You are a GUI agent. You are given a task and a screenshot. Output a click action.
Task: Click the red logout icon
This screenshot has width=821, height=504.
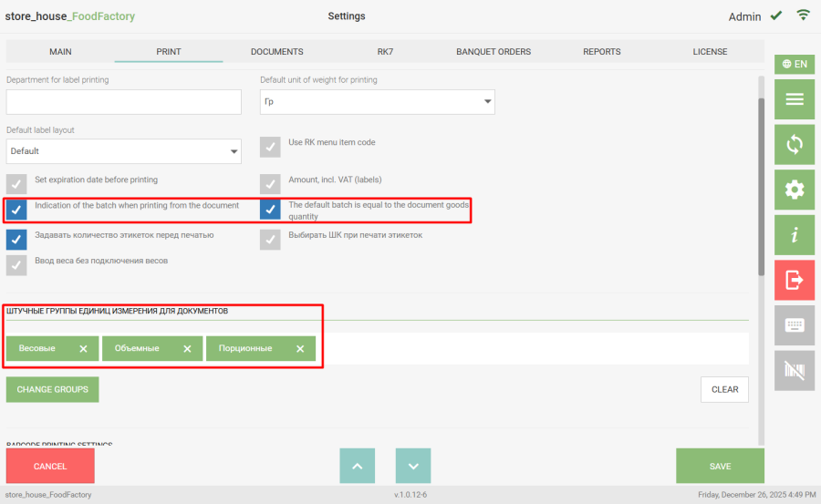pos(794,280)
